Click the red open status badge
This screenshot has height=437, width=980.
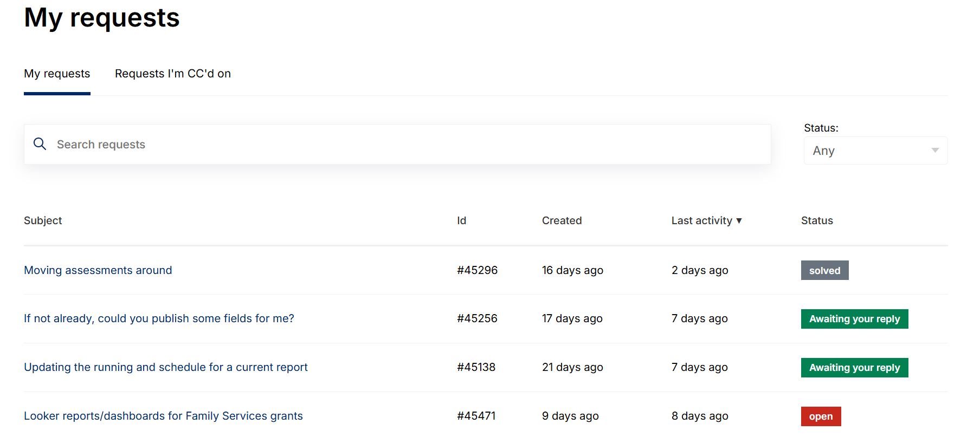(x=821, y=416)
